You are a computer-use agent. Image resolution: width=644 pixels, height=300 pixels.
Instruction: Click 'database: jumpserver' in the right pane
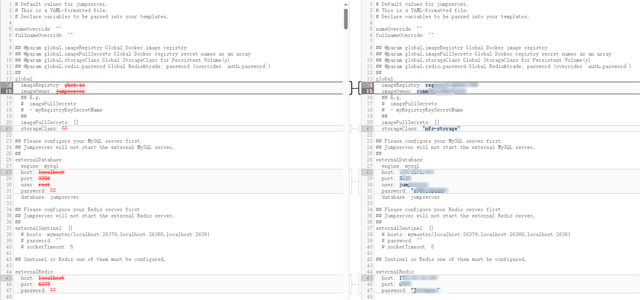click(x=411, y=197)
